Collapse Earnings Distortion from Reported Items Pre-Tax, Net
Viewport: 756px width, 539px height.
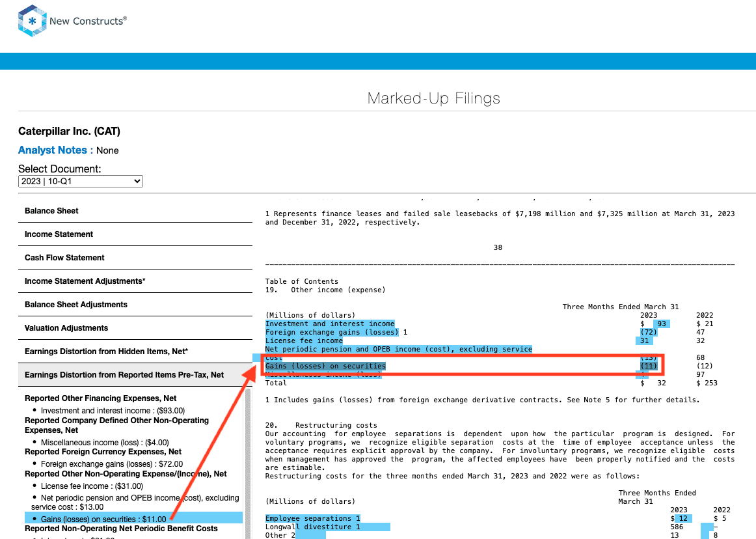[135, 375]
